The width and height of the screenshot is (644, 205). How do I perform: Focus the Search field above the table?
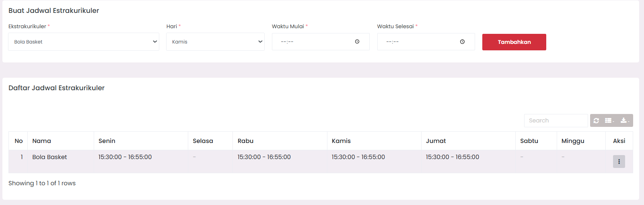556,120
